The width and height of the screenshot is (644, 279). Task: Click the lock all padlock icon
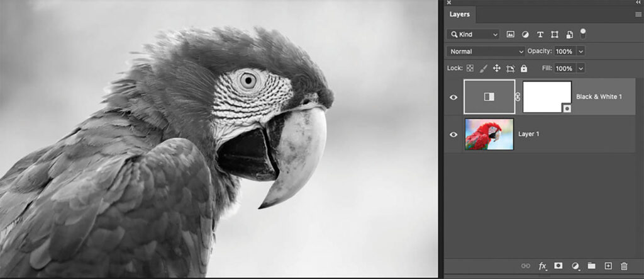point(524,68)
